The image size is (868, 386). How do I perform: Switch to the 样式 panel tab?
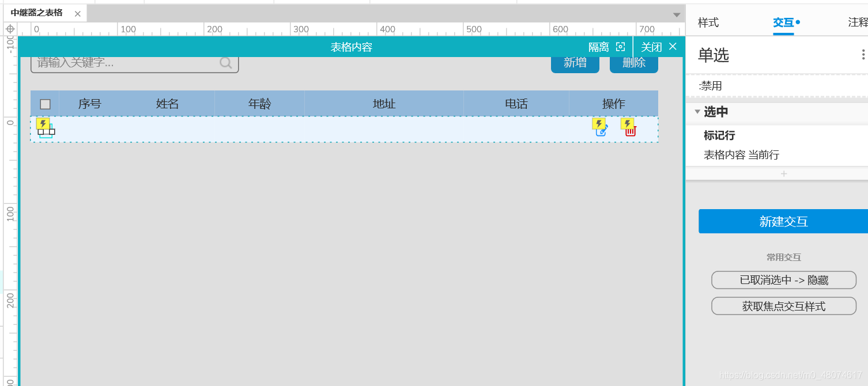tap(708, 22)
